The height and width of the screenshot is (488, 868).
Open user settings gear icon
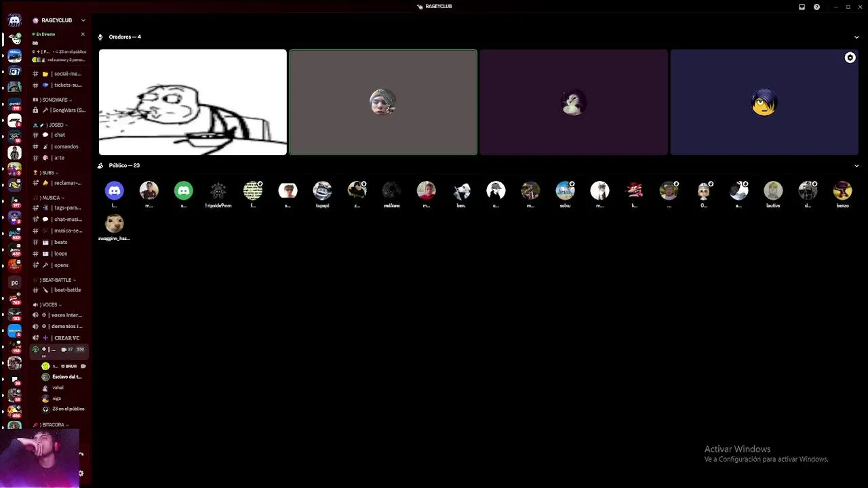coord(81,474)
